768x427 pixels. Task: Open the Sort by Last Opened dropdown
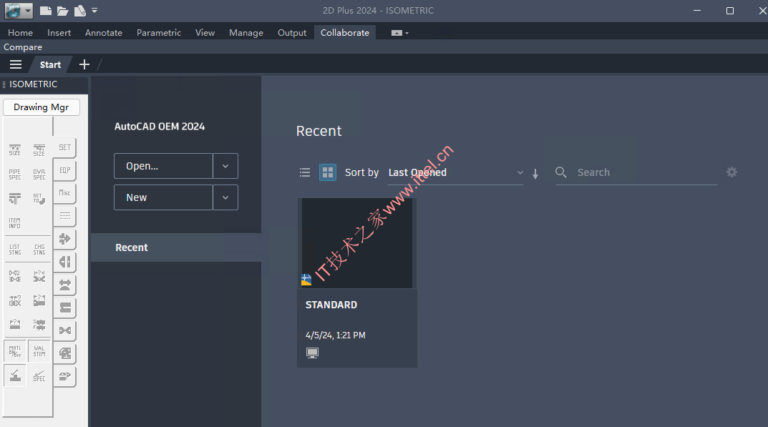click(455, 173)
